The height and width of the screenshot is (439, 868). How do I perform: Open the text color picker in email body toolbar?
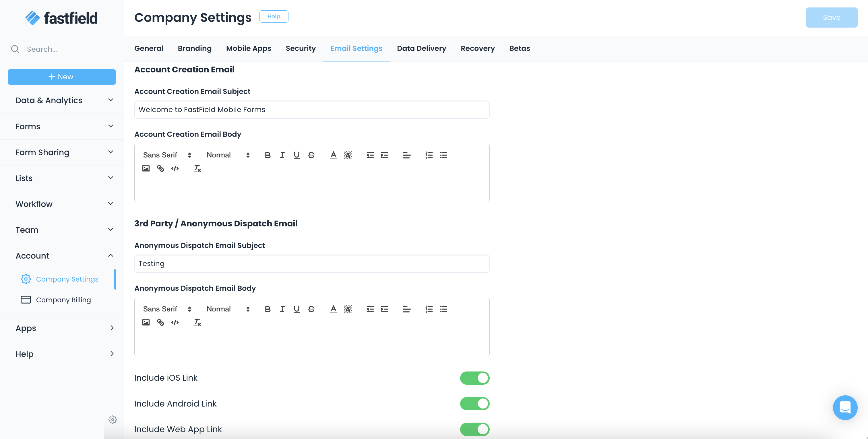coord(333,155)
